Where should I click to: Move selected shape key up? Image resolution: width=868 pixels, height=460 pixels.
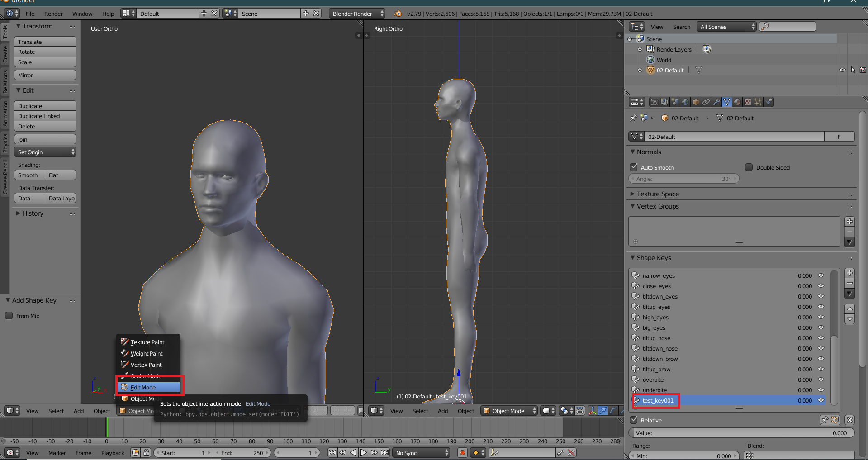[849, 308]
